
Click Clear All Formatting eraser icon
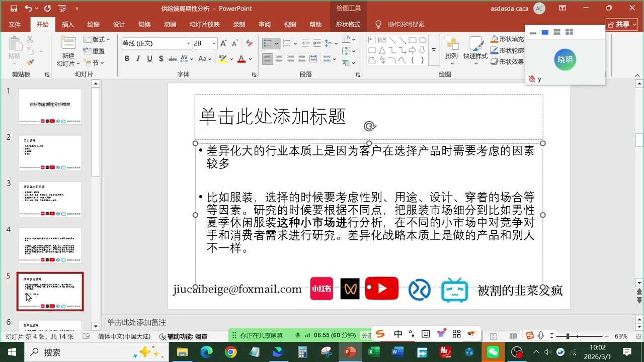click(249, 43)
